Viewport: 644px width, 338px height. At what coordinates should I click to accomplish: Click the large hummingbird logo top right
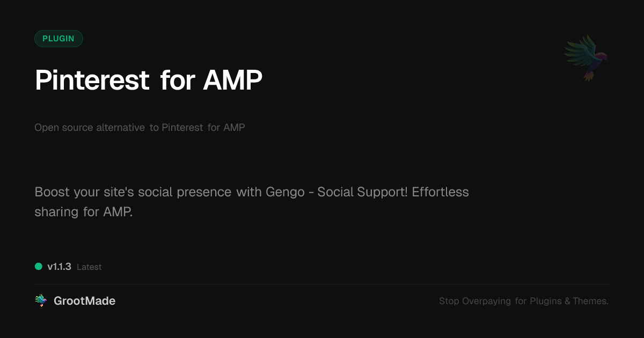tap(586, 57)
